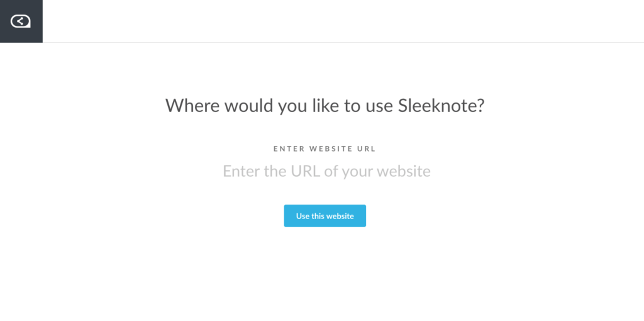Click the placeholder word 'Enter' in the URL field
The image size is (644, 321).
point(241,171)
